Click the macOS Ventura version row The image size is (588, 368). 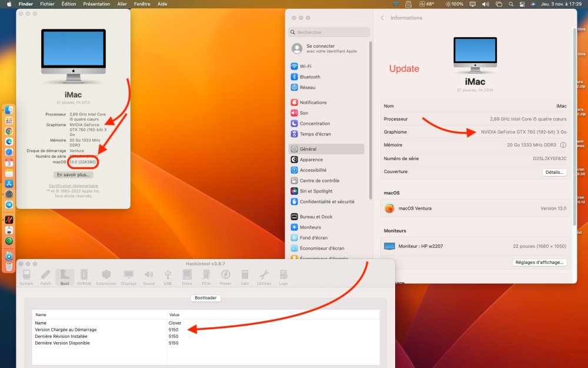(x=475, y=208)
